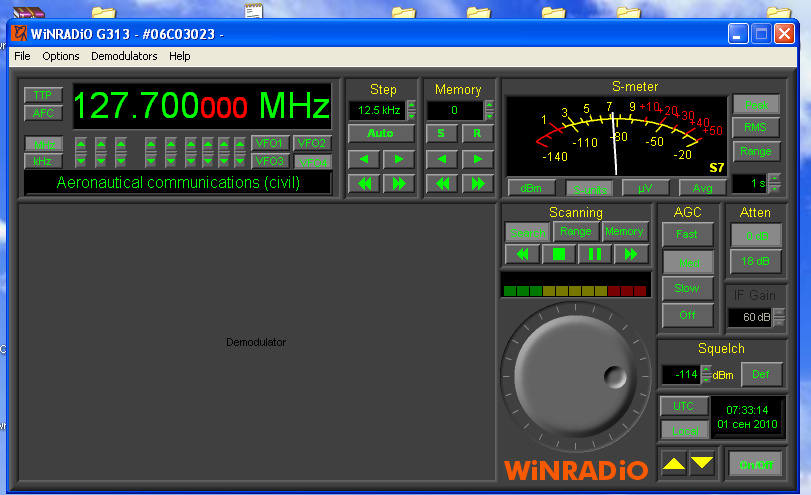Toggle the TTP button

(x=43, y=95)
